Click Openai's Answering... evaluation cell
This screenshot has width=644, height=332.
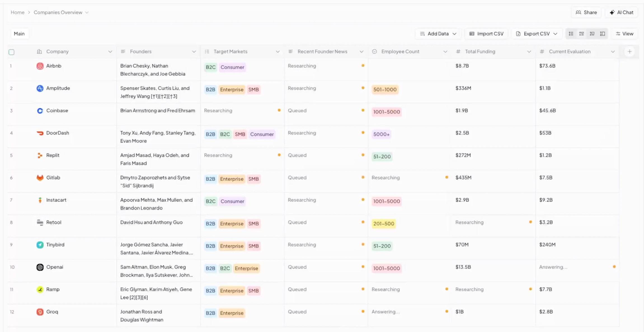(577, 271)
